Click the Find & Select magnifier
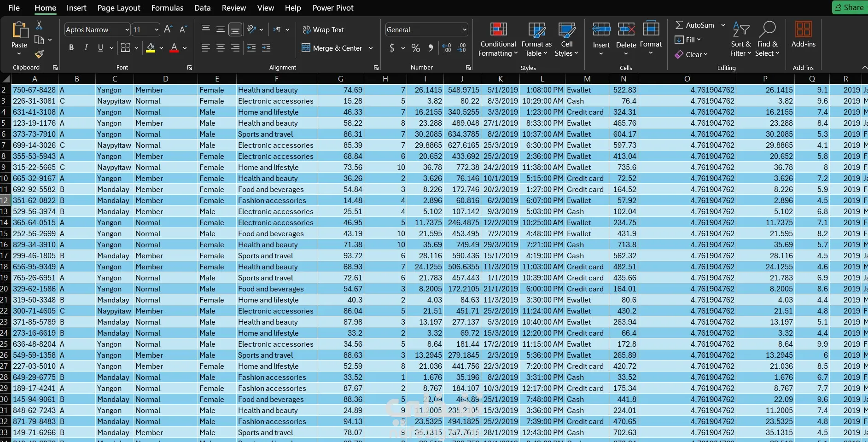The width and height of the screenshot is (868, 442). click(767, 40)
